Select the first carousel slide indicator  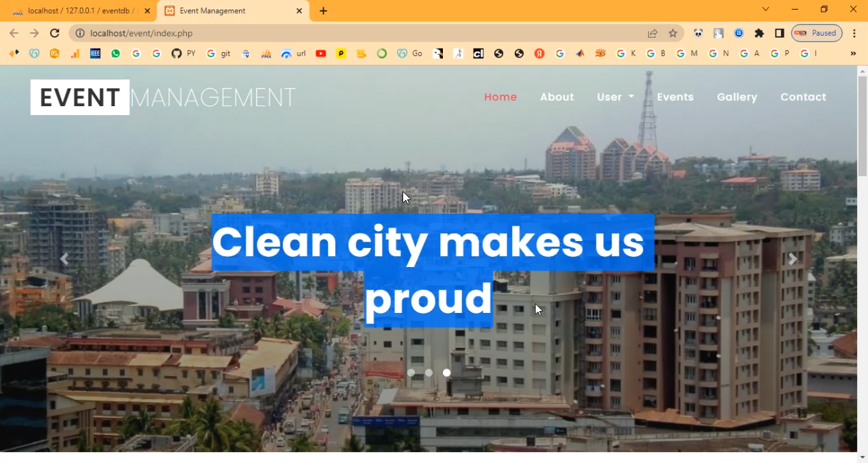(411, 373)
